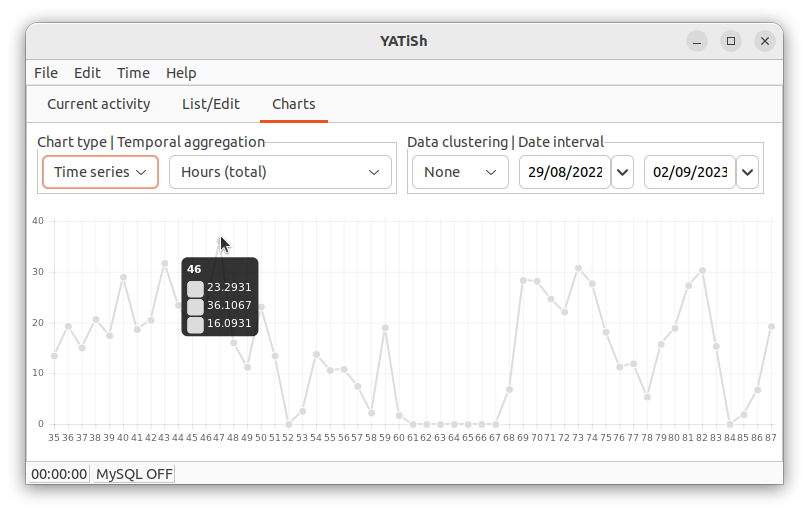809x513 pixels.
Task: Click the first tooltip swatch beside 23.2931
Action: (x=195, y=288)
